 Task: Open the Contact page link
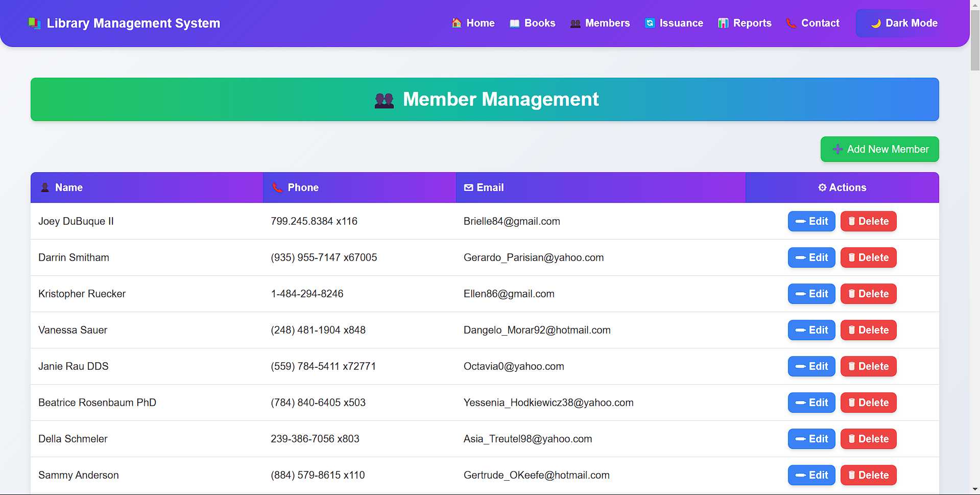click(812, 23)
